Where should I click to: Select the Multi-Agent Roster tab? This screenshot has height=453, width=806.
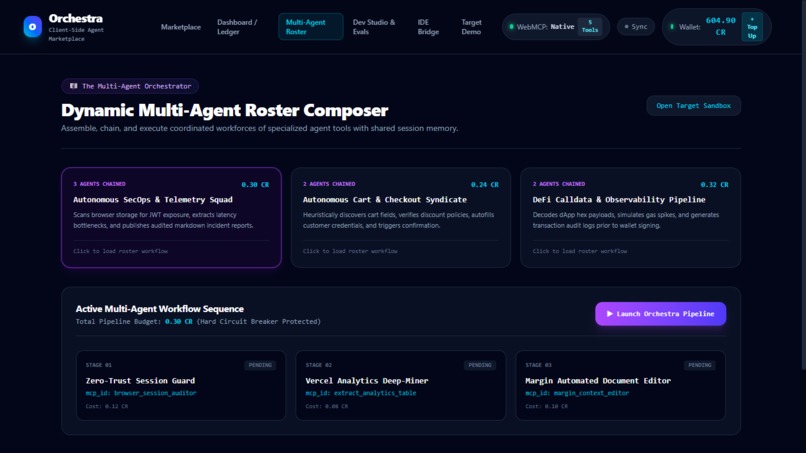tap(310, 27)
